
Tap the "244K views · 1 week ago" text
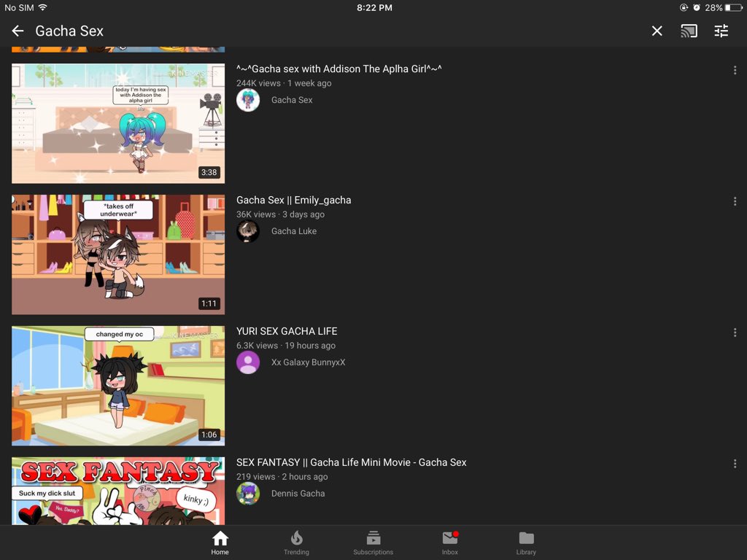tap(284, 83)
